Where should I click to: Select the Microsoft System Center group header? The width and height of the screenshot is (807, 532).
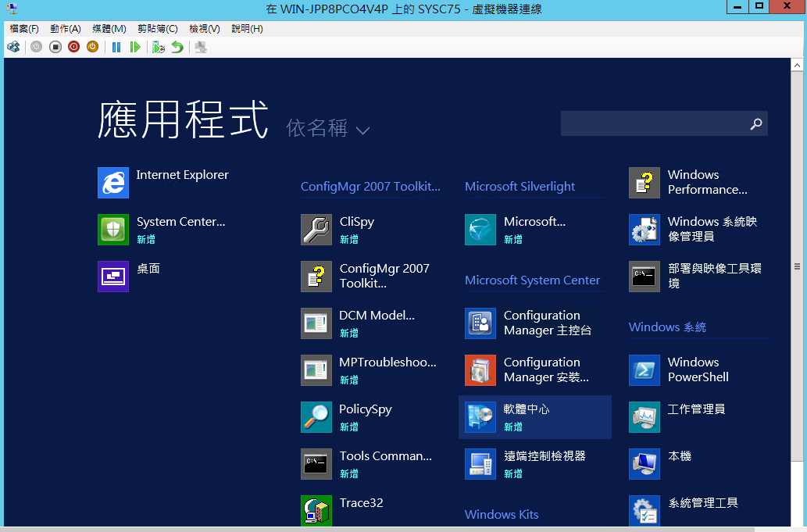(x=532, y=280)
